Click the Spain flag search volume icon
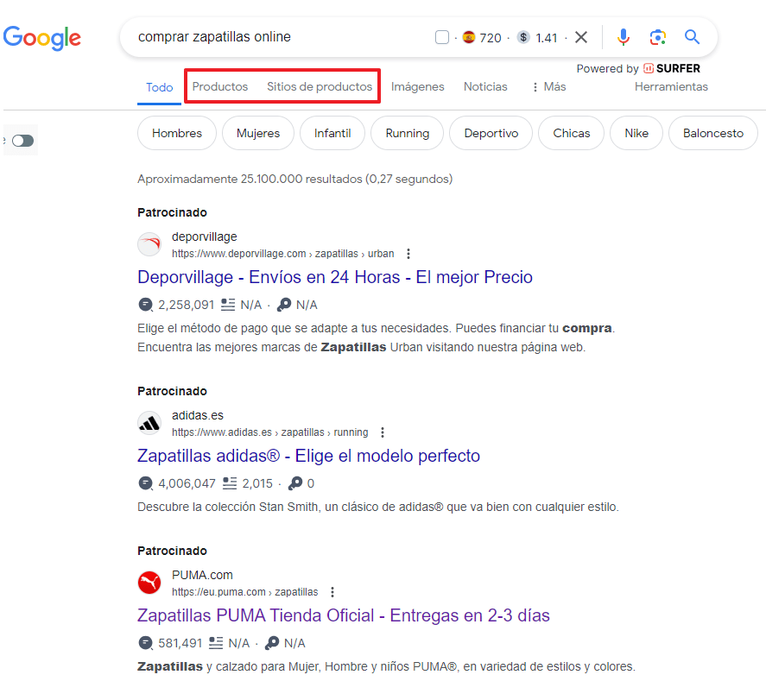The width and height of the screenshot is (766, 700). click(468, 37)
